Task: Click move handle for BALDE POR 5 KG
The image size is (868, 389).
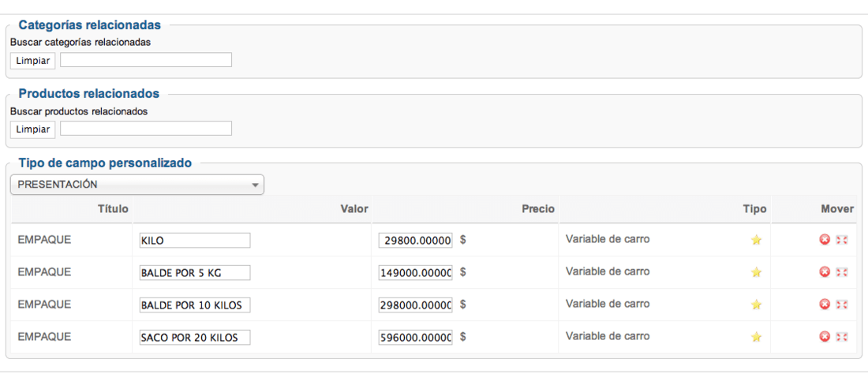Action: point(841,271)
